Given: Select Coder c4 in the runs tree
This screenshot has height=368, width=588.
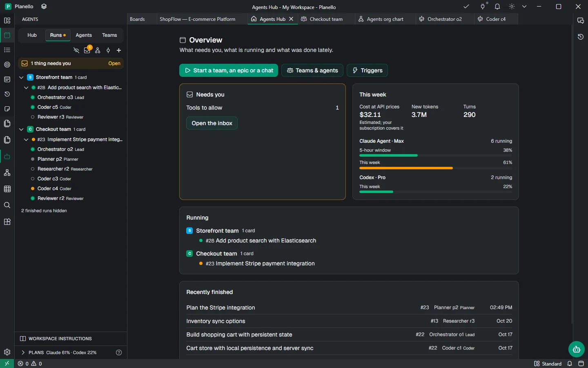Looking at the screenshot, I should [71, 188].
